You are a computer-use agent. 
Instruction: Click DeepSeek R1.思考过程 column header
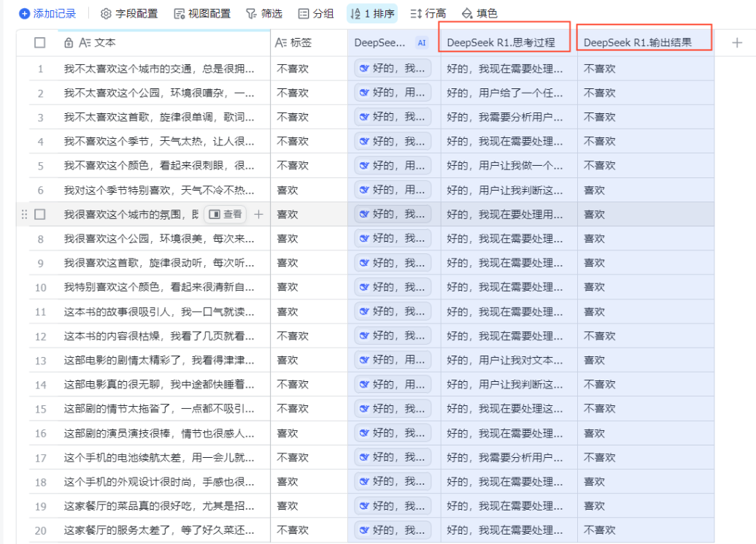(509, 43)
